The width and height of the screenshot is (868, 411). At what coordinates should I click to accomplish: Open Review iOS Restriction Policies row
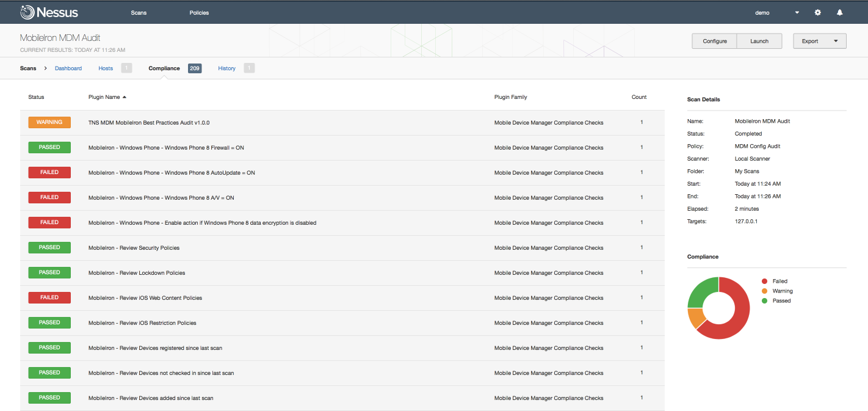(x=342, y=323)
